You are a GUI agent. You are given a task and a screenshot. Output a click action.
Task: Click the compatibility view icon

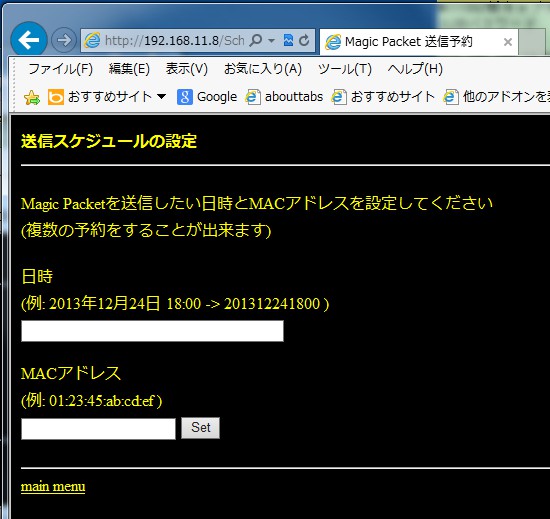coord(288,40)
